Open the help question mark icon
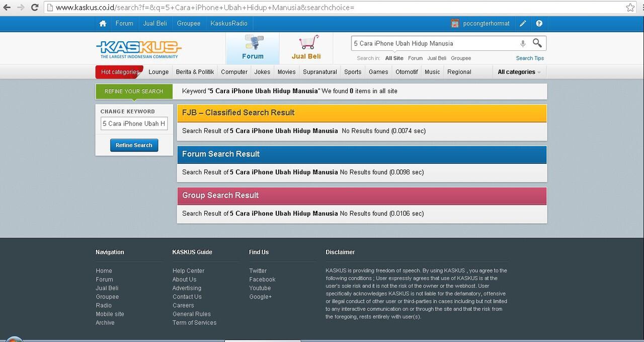This screenshot has width=644, height=342. tap(539, 24)
